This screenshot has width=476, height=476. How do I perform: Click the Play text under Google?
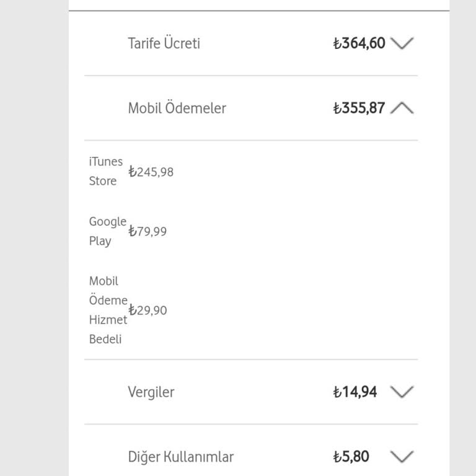pos(100,240)
